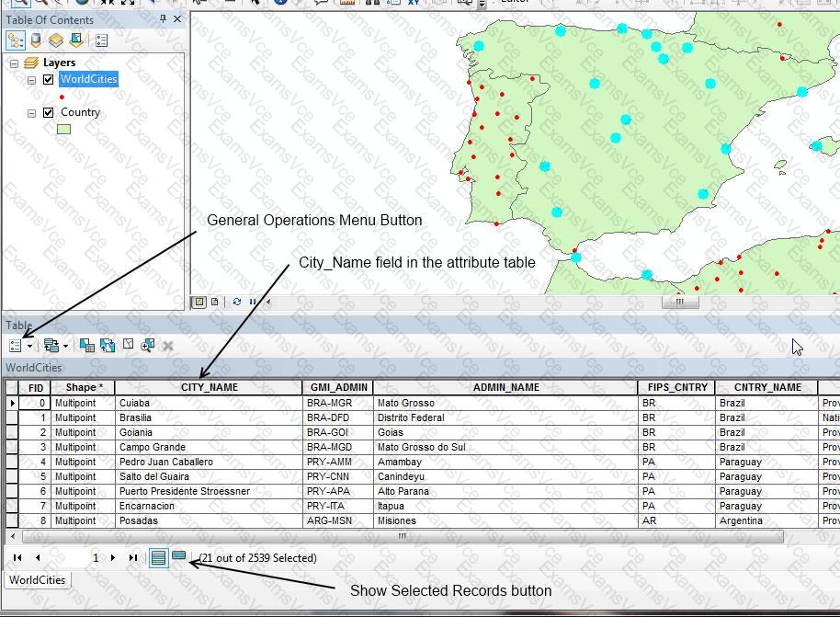Screen dimensions: 840x617
Task: Open the Table Options menu button
Action: (x=16, y=346)
